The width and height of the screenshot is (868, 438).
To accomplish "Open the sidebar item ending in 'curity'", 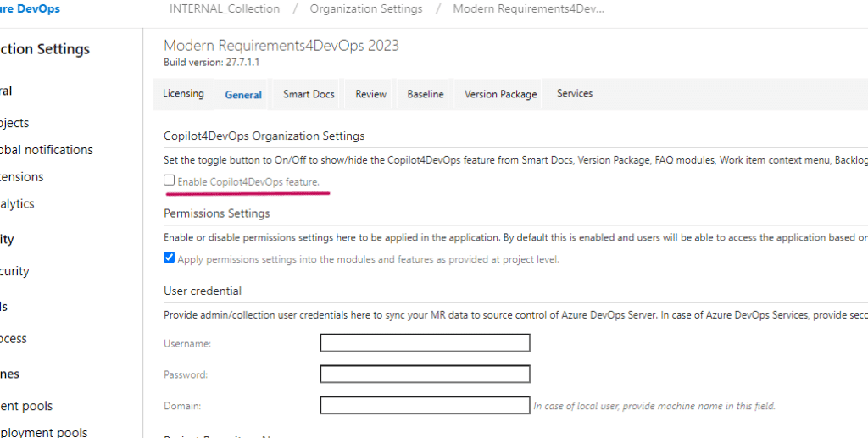I will point(14,271).
